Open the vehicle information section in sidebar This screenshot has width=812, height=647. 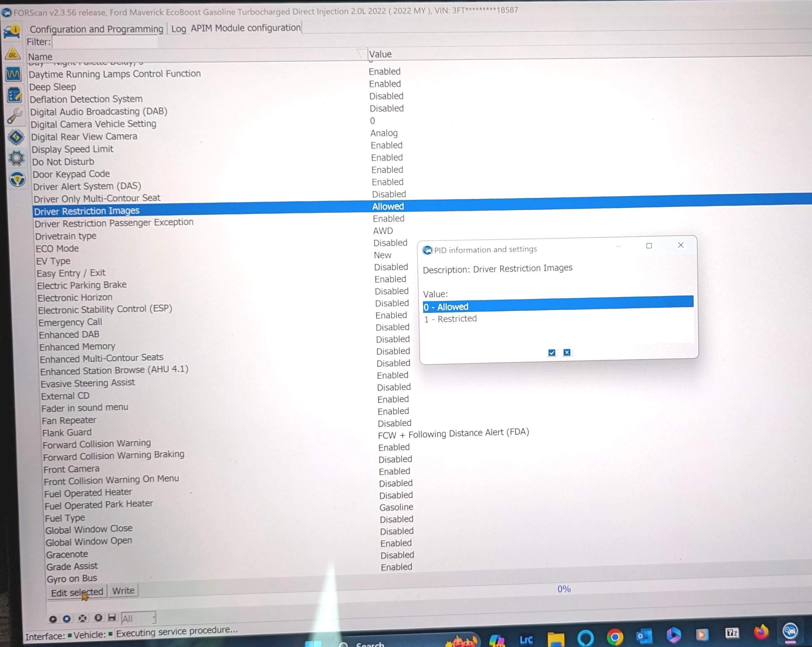12,31
